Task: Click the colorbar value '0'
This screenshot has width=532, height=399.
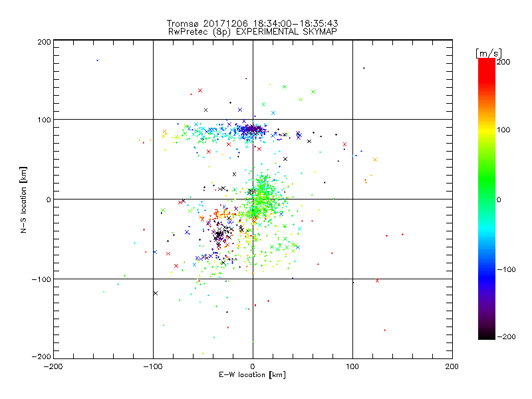Action: tap(499, 200)
